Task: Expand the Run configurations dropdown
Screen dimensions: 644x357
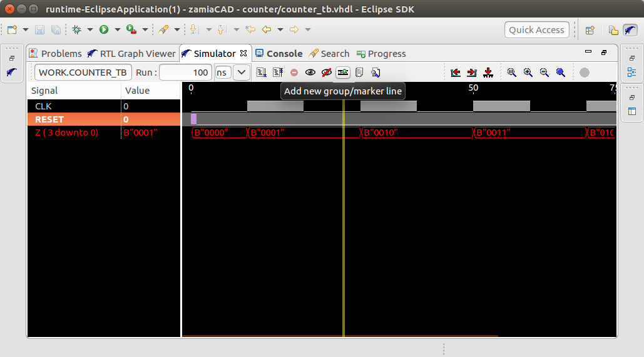Action: click(x=118, y=29)
